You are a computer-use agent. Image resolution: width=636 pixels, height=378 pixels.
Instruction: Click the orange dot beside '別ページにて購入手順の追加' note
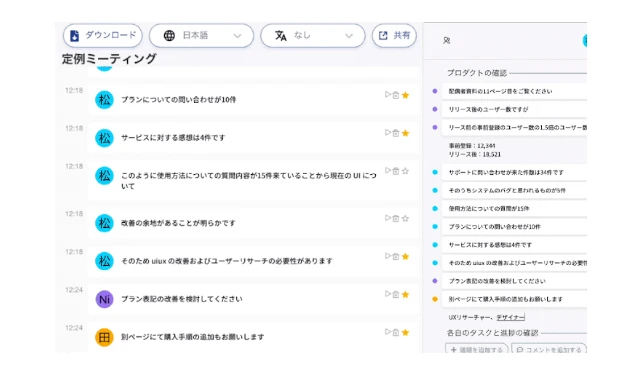tap(435, 299)
